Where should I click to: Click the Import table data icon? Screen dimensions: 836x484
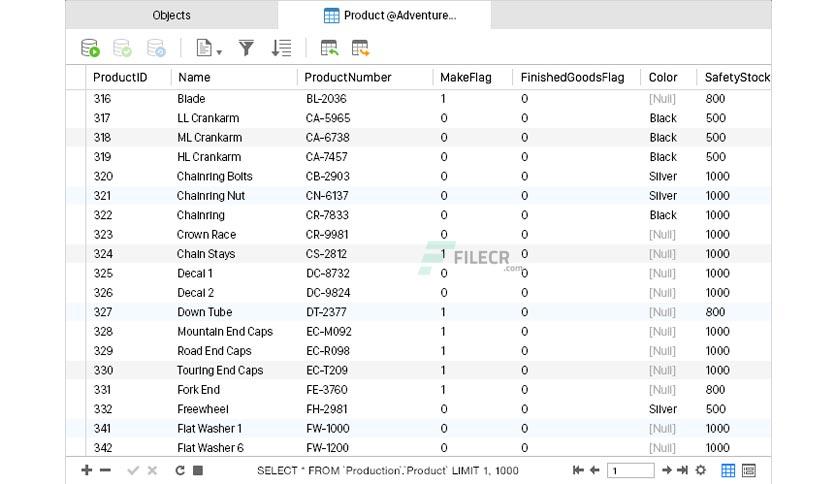[329, 48]
